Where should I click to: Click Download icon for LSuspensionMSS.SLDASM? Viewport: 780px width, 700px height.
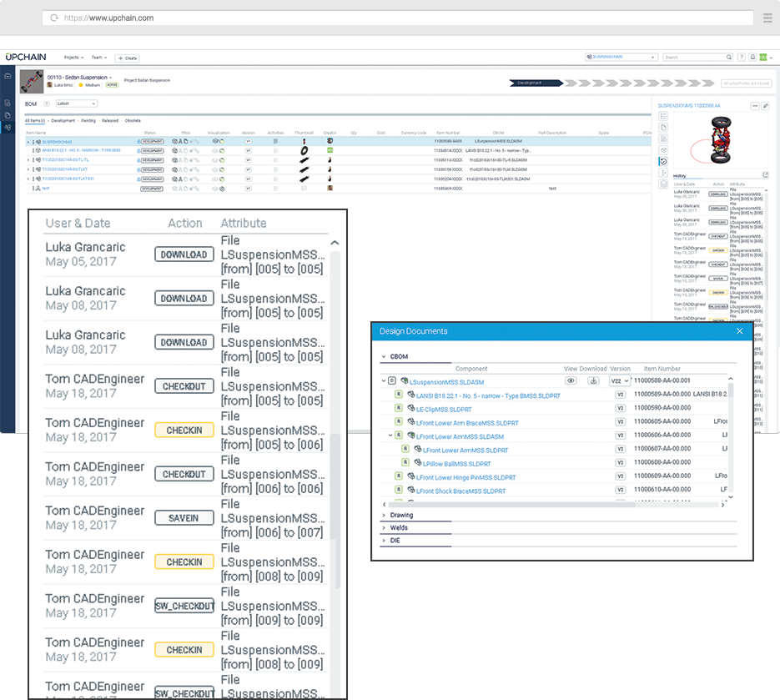tap(593, 380)
